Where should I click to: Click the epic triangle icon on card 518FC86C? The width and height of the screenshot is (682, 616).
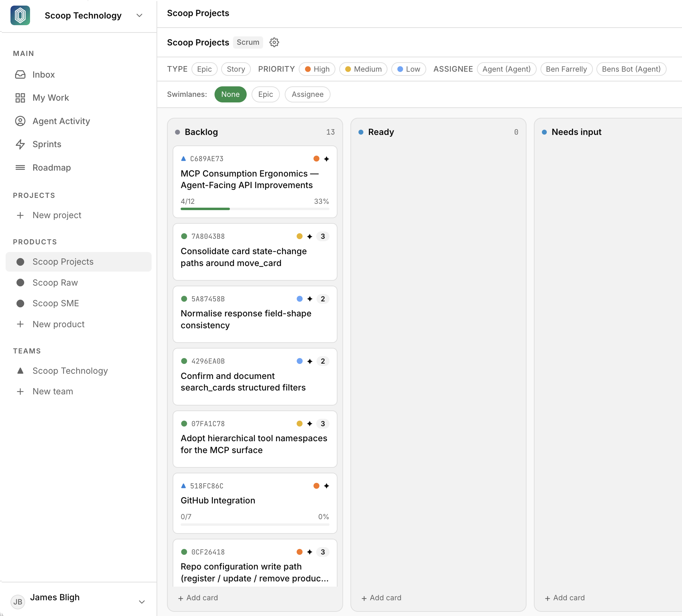coord(183,486)
